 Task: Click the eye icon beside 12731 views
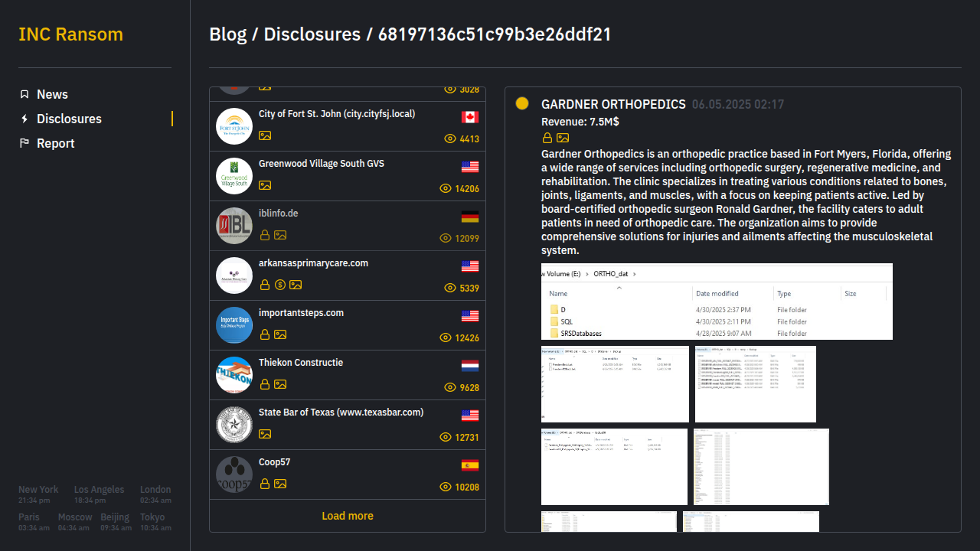446,437
